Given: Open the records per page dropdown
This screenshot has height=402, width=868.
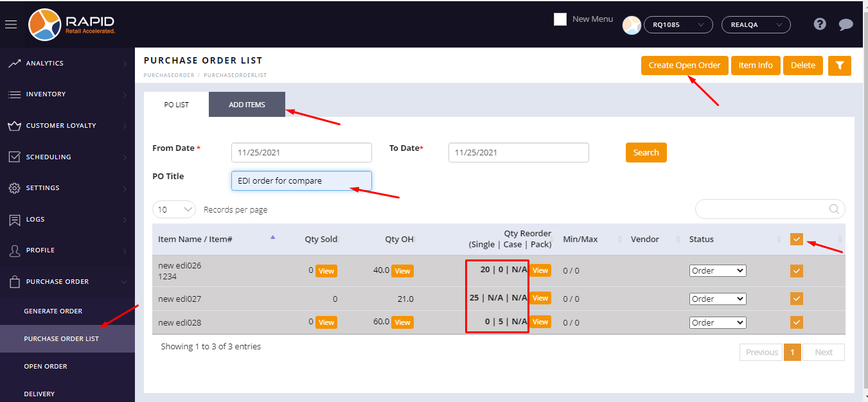Looking at the screenshot, I should pyautogui.click(x=174, y=209).
